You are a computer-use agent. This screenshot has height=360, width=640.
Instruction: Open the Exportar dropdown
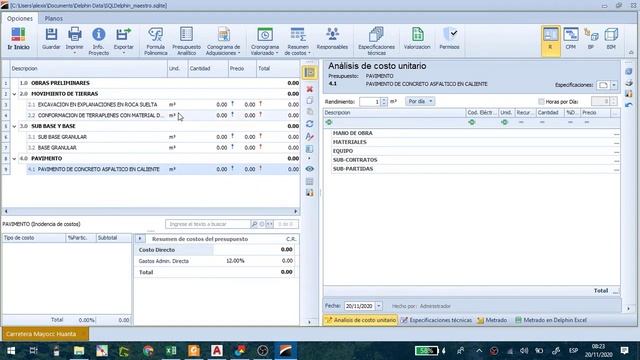click(124, 53)
